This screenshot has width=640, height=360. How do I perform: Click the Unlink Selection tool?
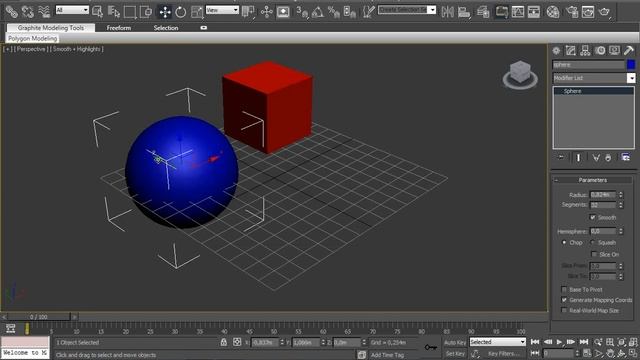tap(28, 12)
